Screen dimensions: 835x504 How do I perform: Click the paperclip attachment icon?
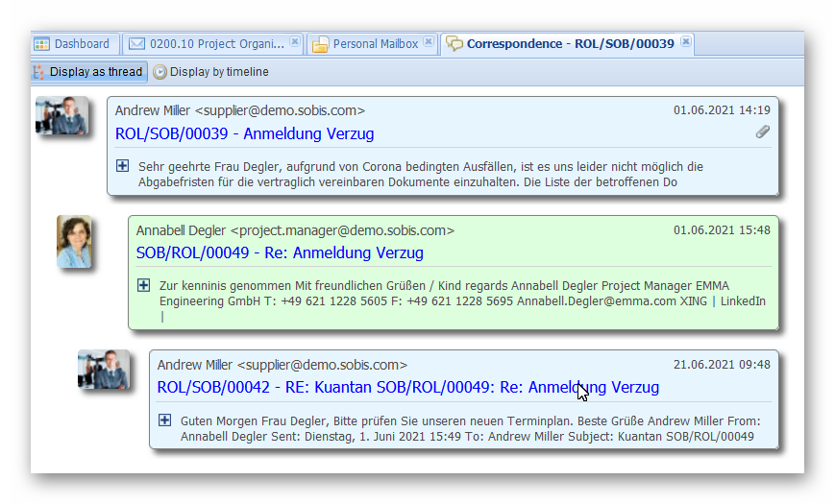pos(762,132)
